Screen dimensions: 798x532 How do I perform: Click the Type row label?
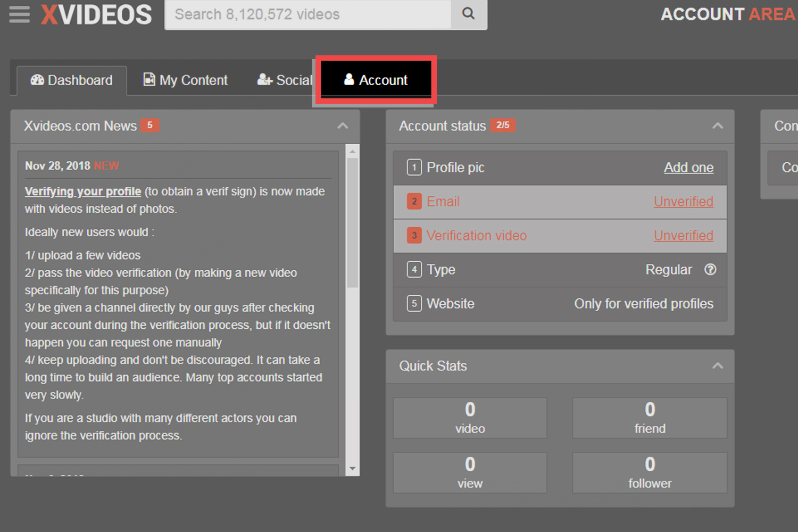[441, 270]
